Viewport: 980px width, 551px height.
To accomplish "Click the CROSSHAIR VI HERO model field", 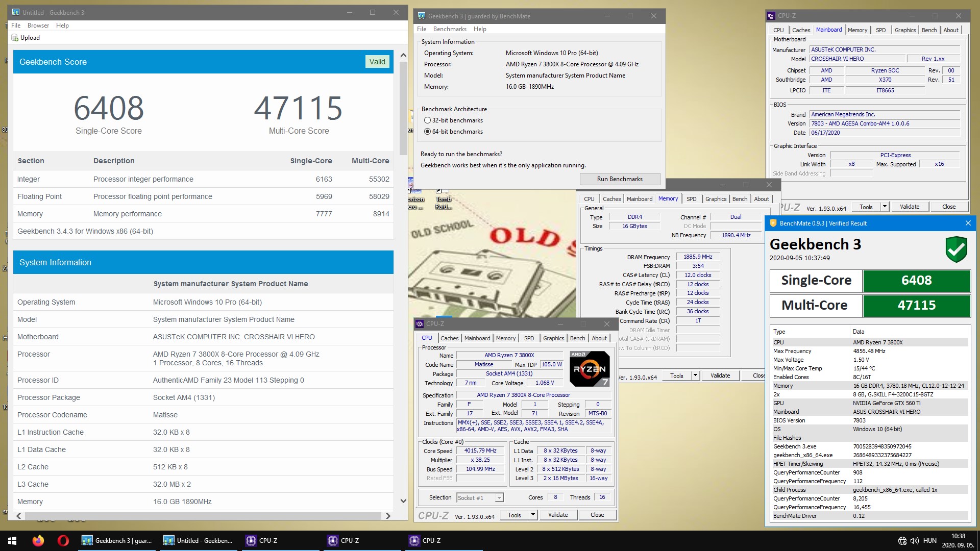I will coord(857,59).
